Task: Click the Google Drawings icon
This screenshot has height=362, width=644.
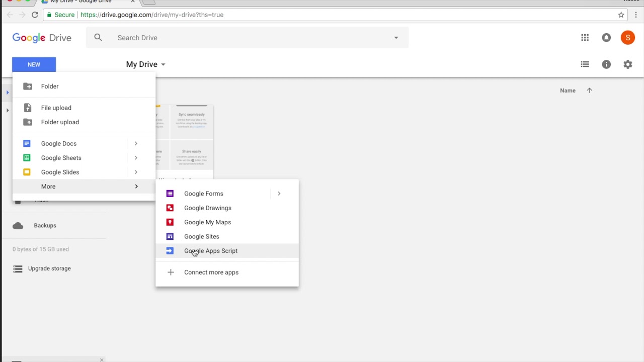Action: pos(170,208)
